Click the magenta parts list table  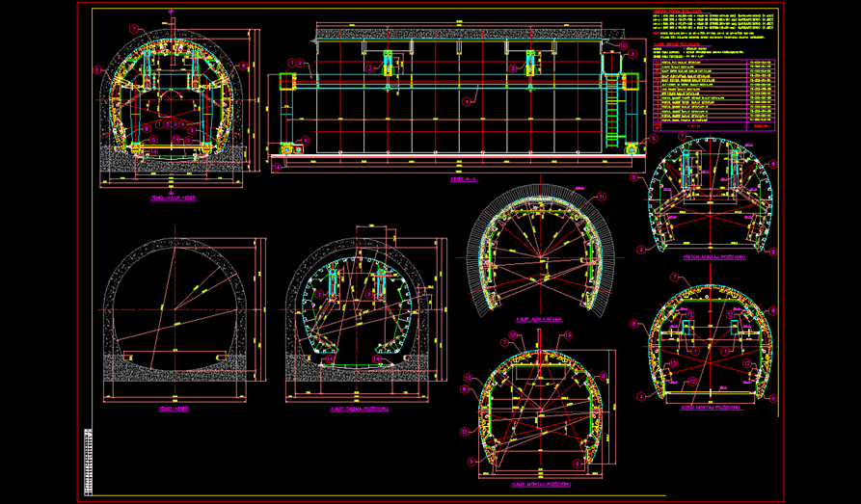(713, 91)
